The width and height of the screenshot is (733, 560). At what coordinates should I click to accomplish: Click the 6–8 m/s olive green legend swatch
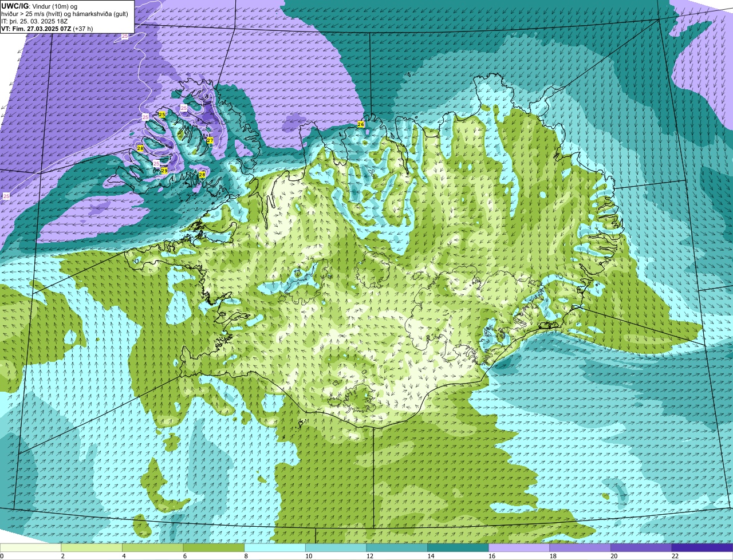click(x=214, y=547)
